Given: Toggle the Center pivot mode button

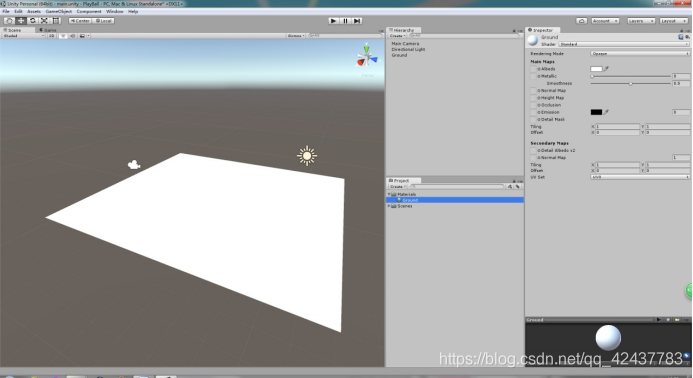Looking at the screenshot, I should (80, 21).
